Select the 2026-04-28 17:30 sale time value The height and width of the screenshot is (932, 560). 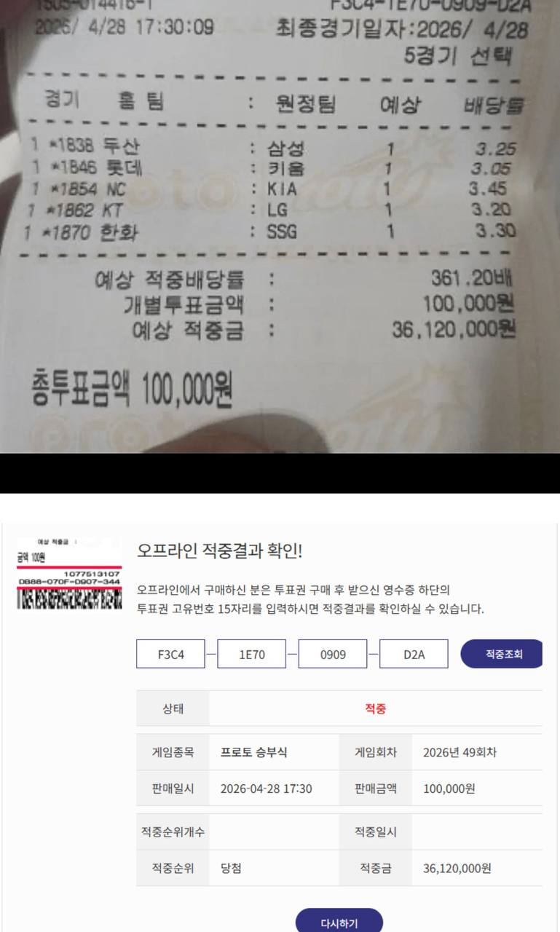tap(266, 789)
